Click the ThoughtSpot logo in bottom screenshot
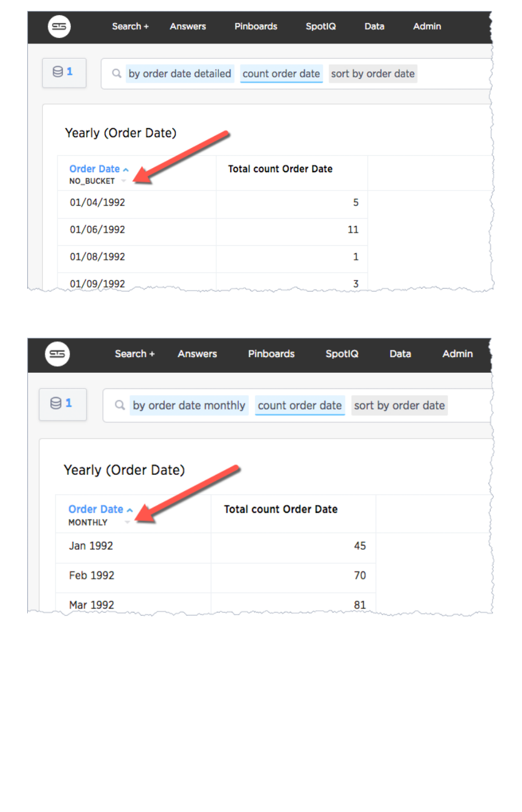The width and height of the screenshot is (522, 812). pos(57,354)
